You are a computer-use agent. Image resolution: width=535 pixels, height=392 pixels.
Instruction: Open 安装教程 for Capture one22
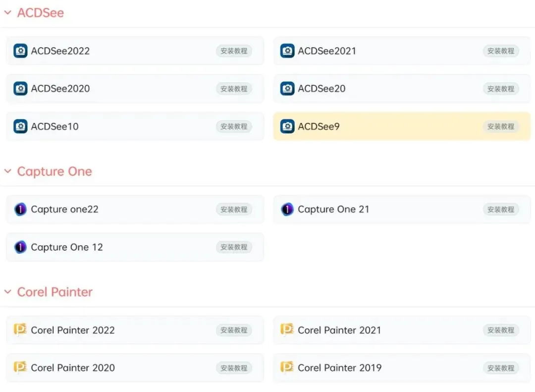234,209
